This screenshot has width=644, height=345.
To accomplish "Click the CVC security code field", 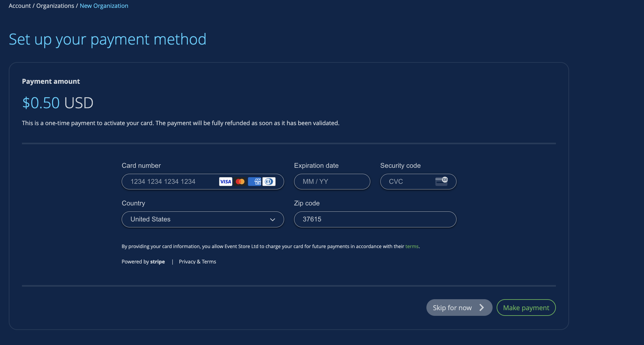I will tap(418, 182).
